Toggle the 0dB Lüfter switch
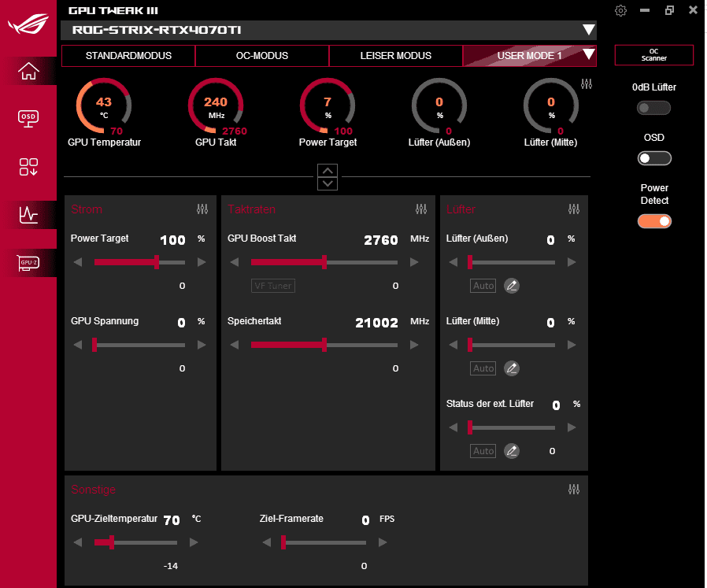This screenshot has height=588, width=707. point(653,108)
